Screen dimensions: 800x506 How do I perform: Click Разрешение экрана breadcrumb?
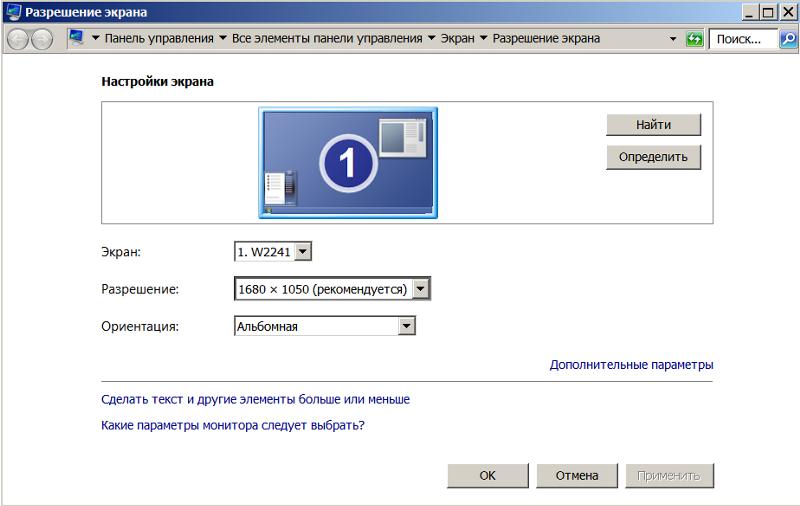(x=546, y=38)
